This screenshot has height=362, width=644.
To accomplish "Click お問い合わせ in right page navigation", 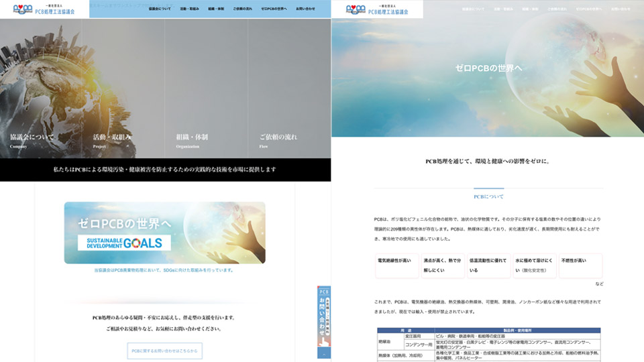I will coord(621,9).
